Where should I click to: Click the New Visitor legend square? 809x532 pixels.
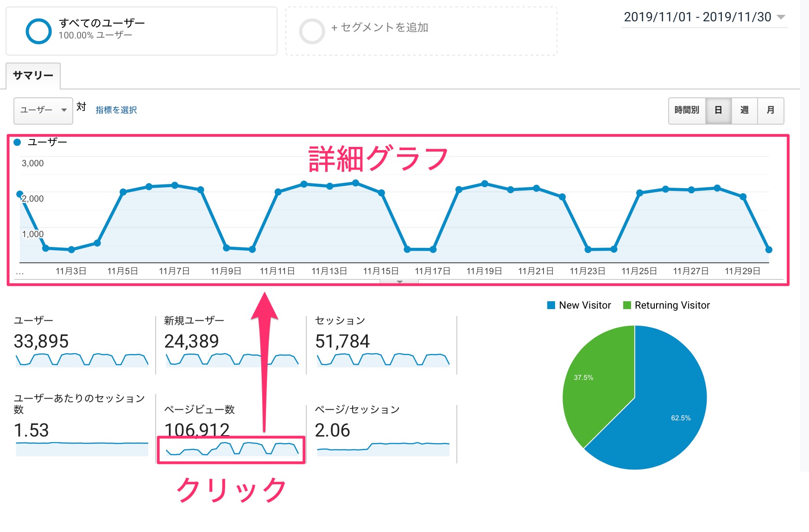pyautogui.click(x=551, y=305)
